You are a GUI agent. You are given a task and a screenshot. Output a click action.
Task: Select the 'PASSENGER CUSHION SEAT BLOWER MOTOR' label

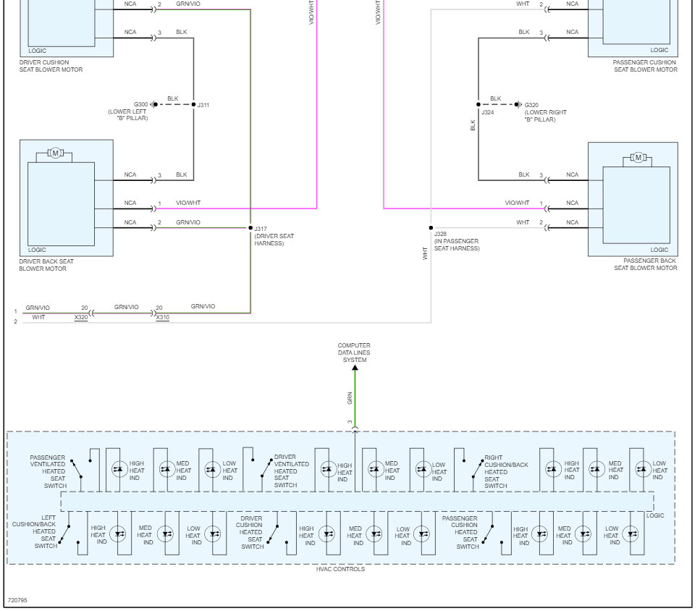pos(645,66)
